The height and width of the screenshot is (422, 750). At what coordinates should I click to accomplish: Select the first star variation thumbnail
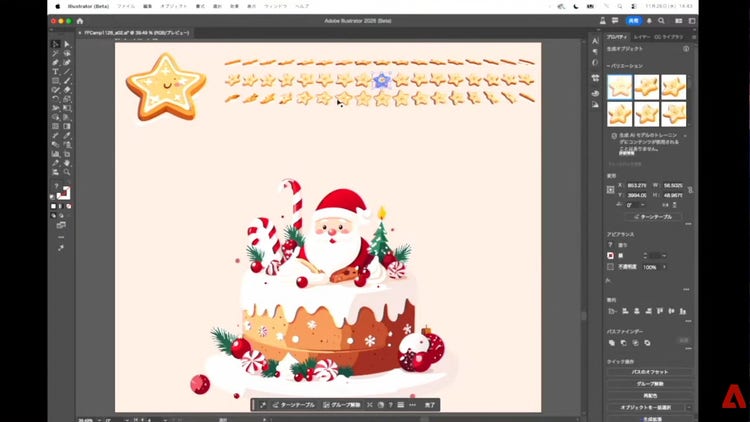click(x=619, y=87)
